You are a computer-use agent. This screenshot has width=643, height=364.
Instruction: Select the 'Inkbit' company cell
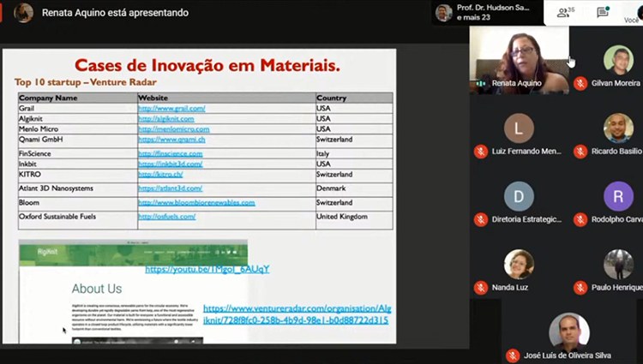[78, 164]
